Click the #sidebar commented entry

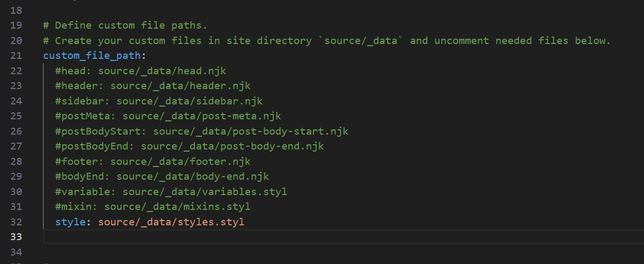[x=159, y=101]
